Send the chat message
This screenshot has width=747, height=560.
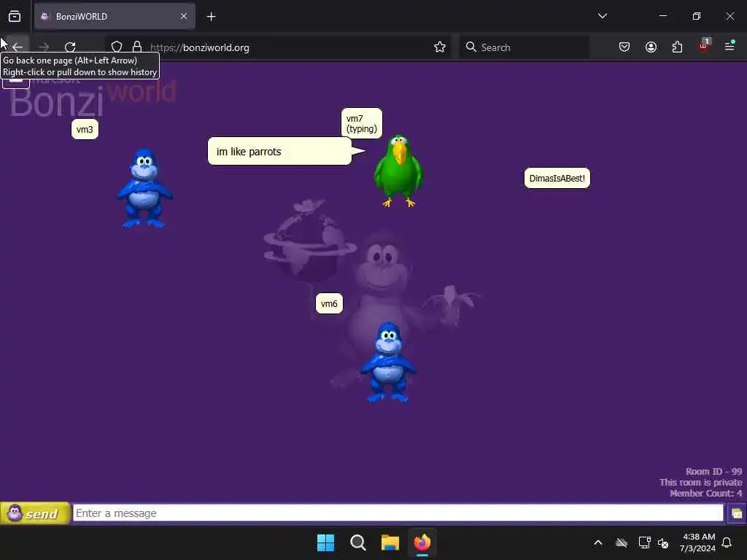35,513
